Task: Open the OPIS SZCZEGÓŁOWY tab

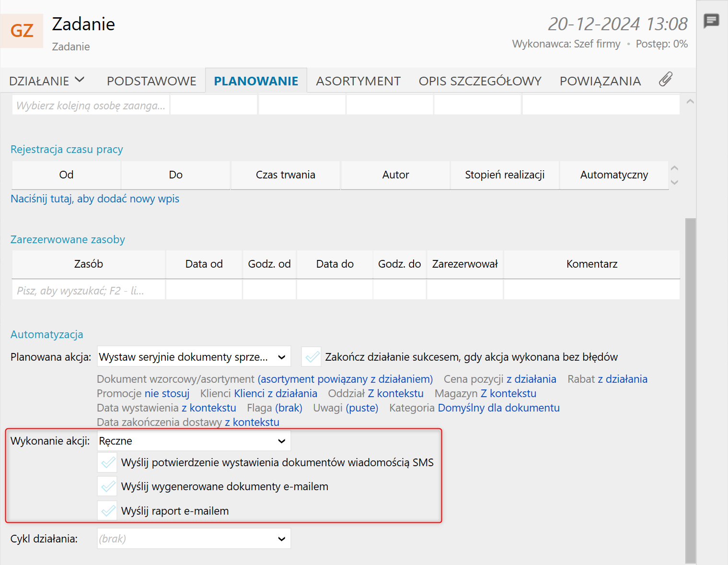Action: click(480, 81)
